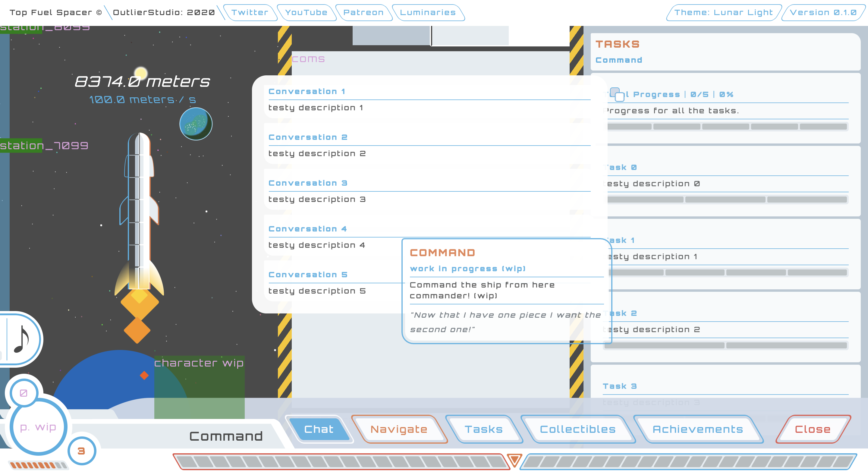This screenshot has width=868, height=475.
Task: Click the COMMAND tooltip heading
Action: 442,253
